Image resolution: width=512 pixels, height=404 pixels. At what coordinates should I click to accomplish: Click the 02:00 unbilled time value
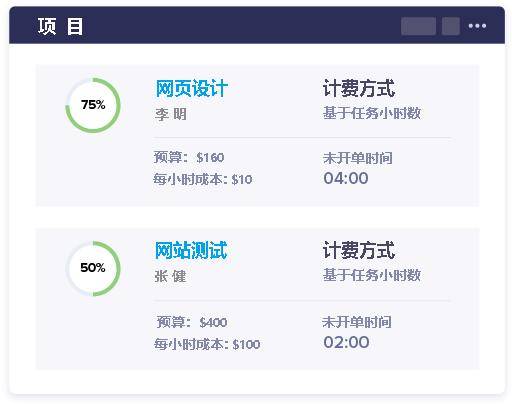coord(346,342)
